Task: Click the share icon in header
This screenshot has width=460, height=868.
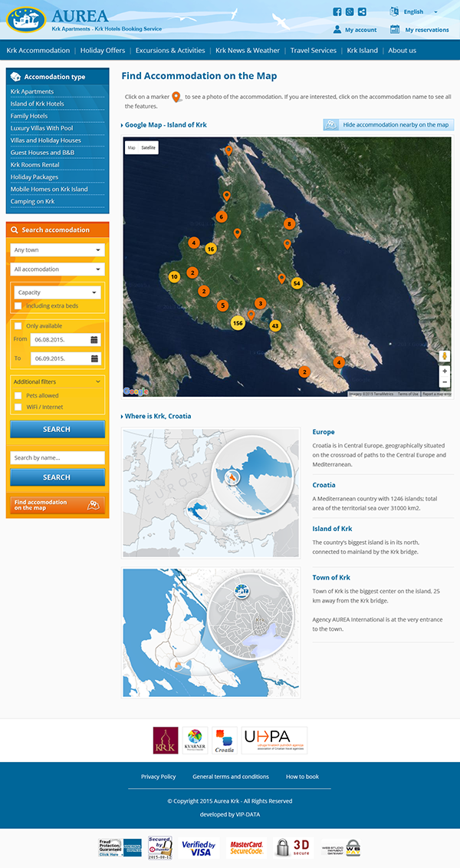Action: (362, 12)
